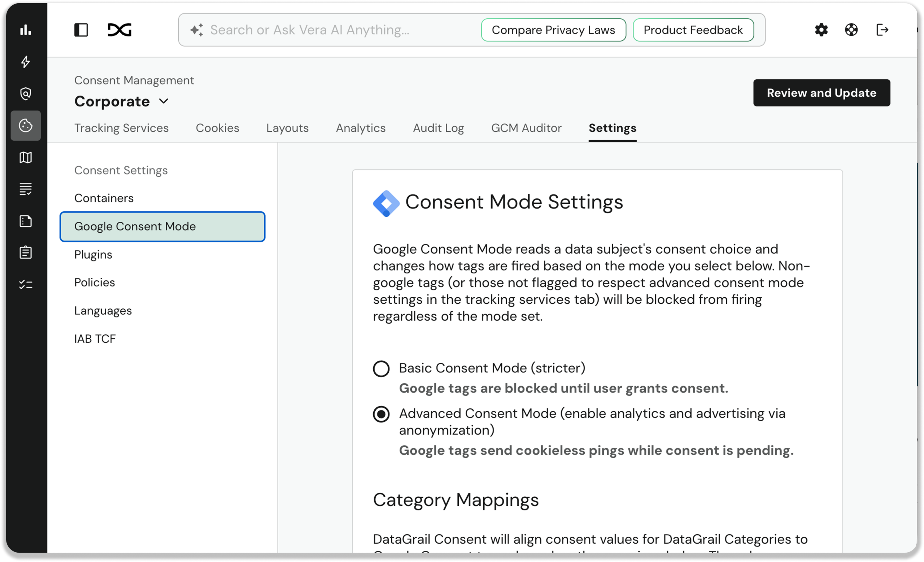Open settings gear icon
Screen dimensions: 924x562
point(821,30)
